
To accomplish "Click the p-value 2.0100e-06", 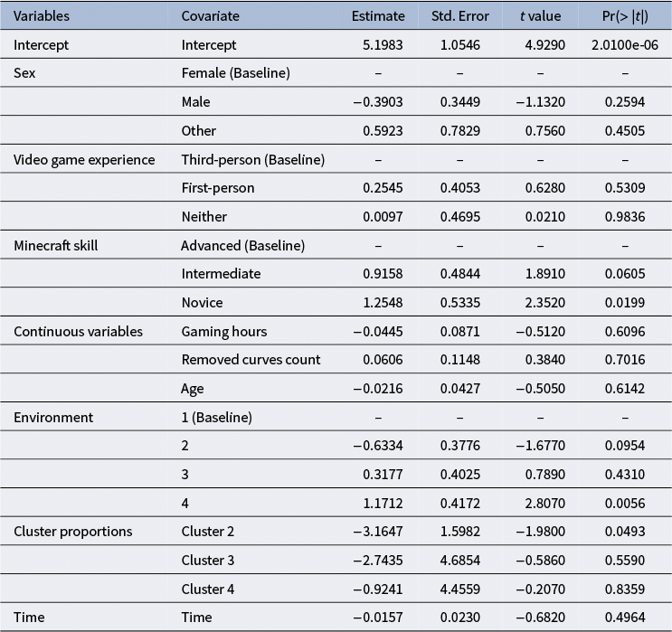I will [x=625, y=45].
